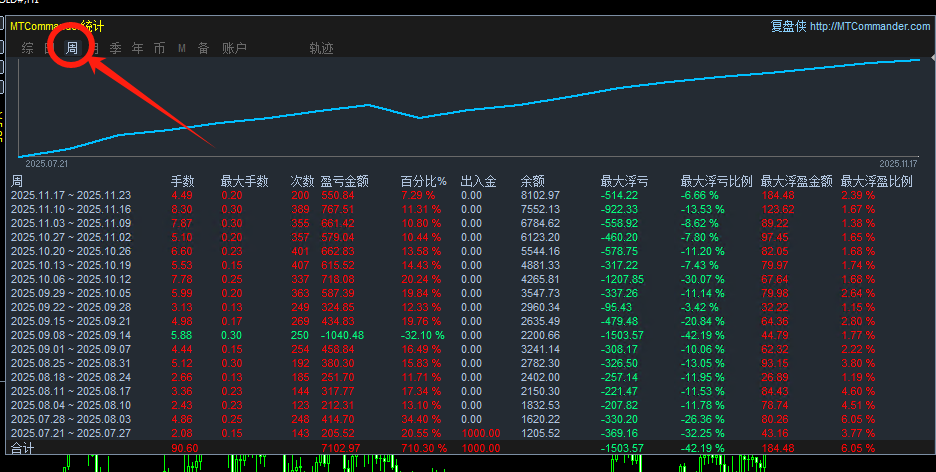Click the 百分比% column header
Image resolution: width=936 pixels, height=472 pixels.
pos(424,181)
